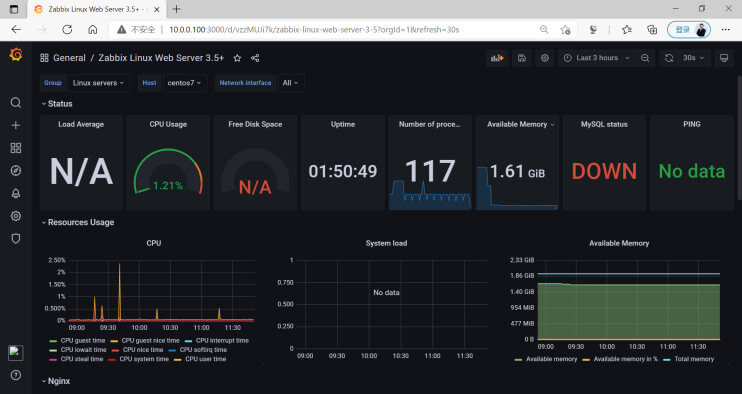Click the CPU user time color swatch
This screenshot has height=394, width=742.
[x=178, y=359]
